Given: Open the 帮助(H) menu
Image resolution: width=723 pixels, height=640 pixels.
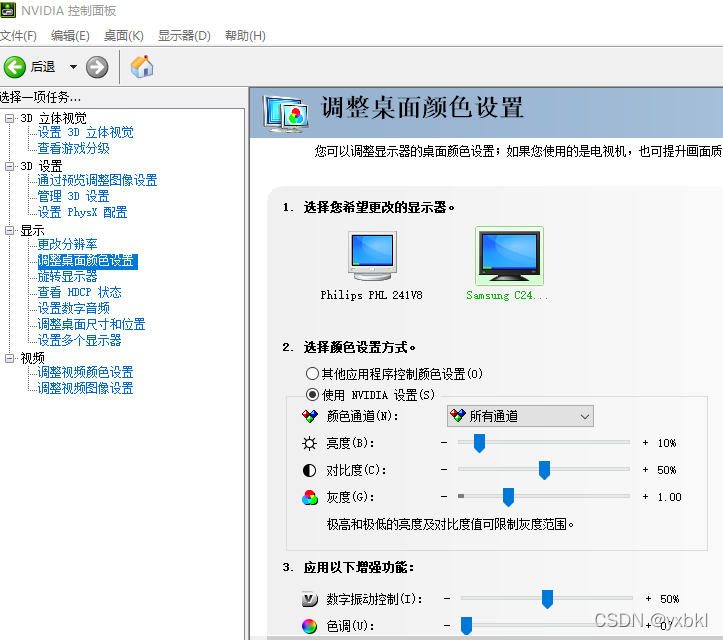Looking at the screenshot, I should pyautogui.click(x=245, y=36).
